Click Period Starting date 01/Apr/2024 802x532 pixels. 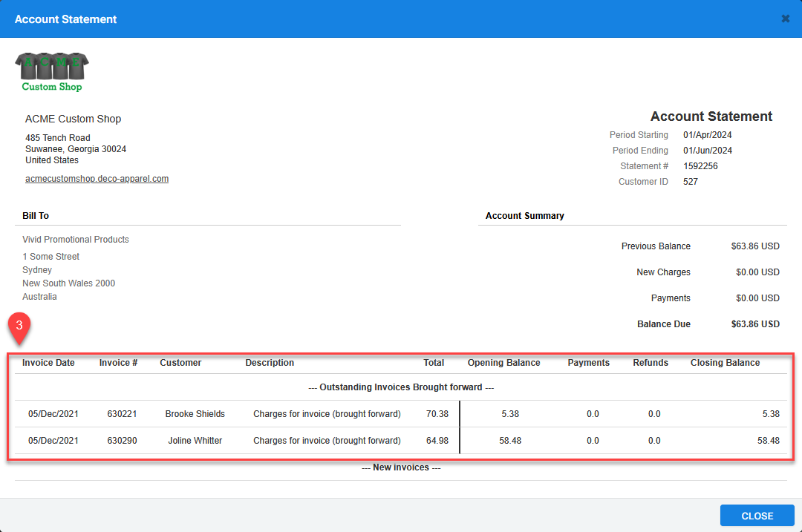[708, 135]
